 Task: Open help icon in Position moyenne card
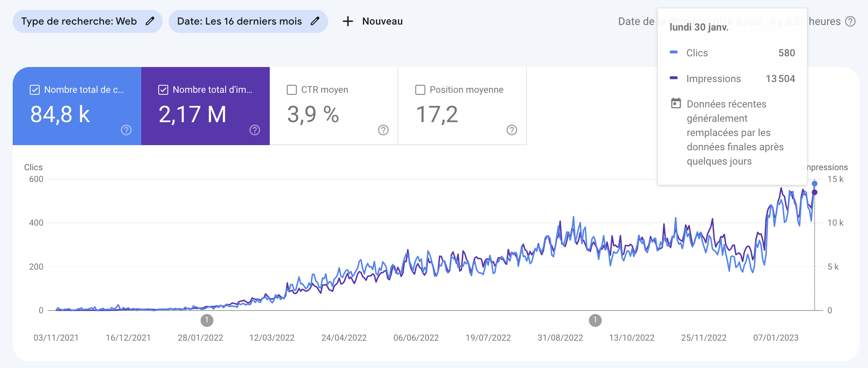coord(512,130)
